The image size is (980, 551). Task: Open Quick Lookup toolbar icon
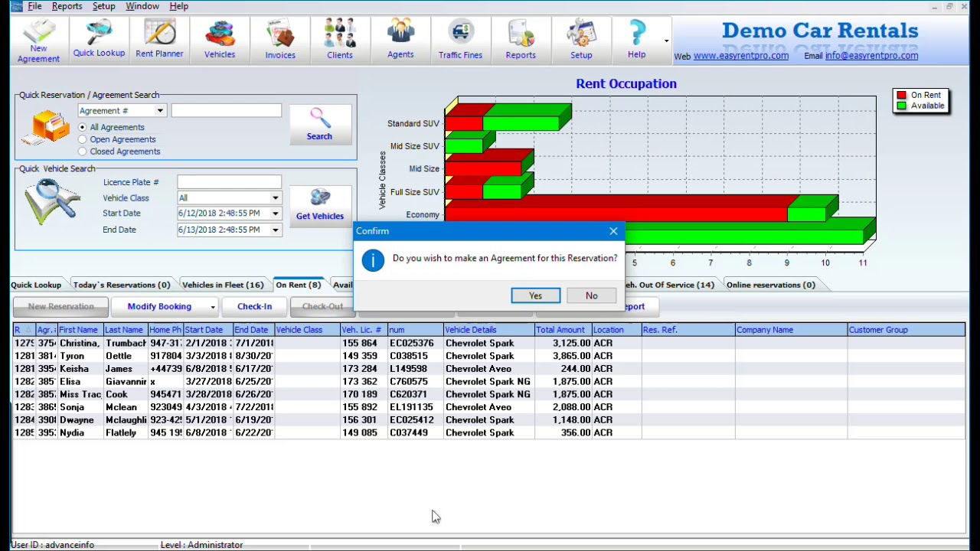click(x=99, y=39)
